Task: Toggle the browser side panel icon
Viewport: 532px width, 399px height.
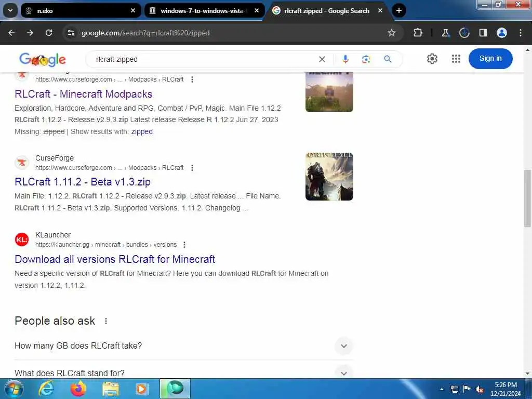Action: point(483,33)
